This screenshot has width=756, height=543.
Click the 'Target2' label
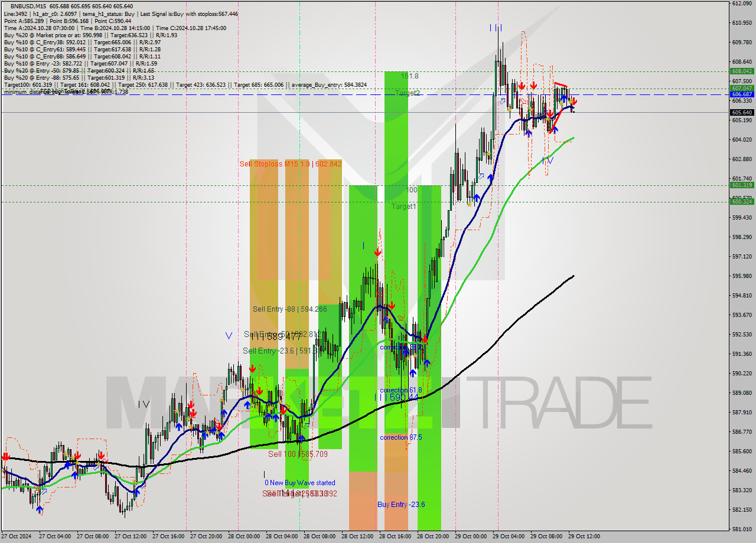(408, 93)
